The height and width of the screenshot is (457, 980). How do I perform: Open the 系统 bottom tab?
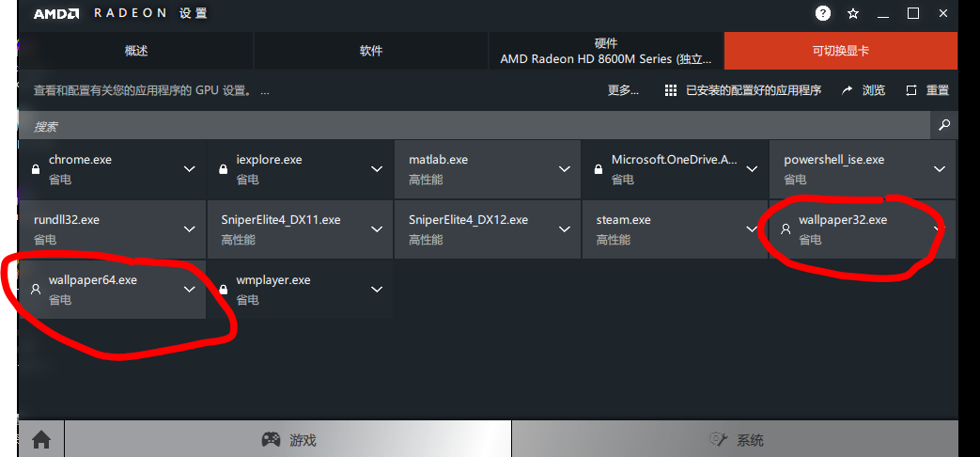(735, 439)
